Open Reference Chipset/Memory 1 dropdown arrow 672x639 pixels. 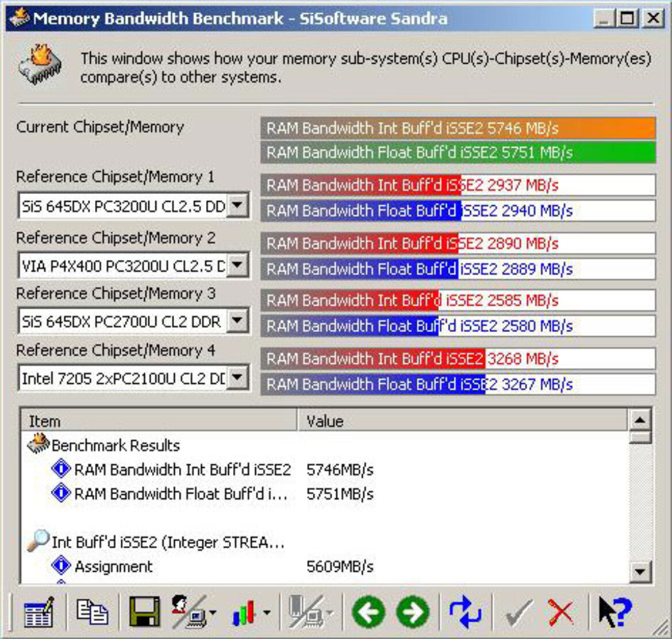coord(237,206)
